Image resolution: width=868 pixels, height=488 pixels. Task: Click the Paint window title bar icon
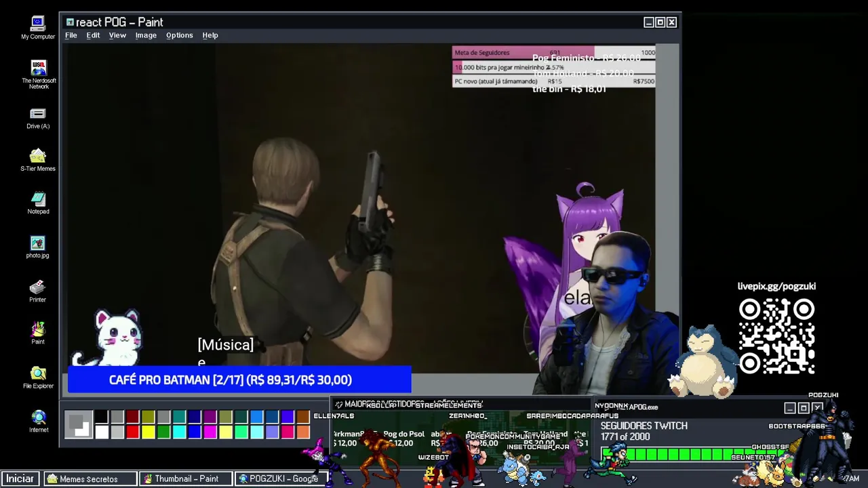pos(70,22)
